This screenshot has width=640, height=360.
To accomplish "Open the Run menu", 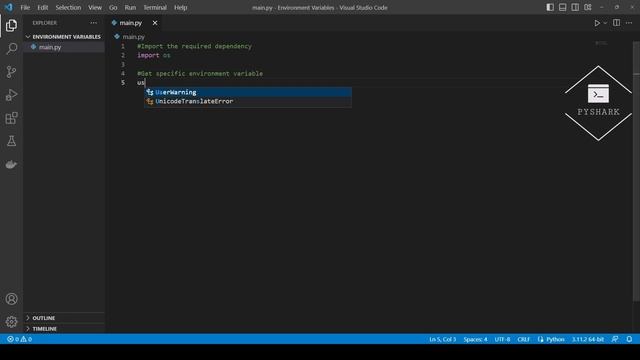I will coord(130,7).
